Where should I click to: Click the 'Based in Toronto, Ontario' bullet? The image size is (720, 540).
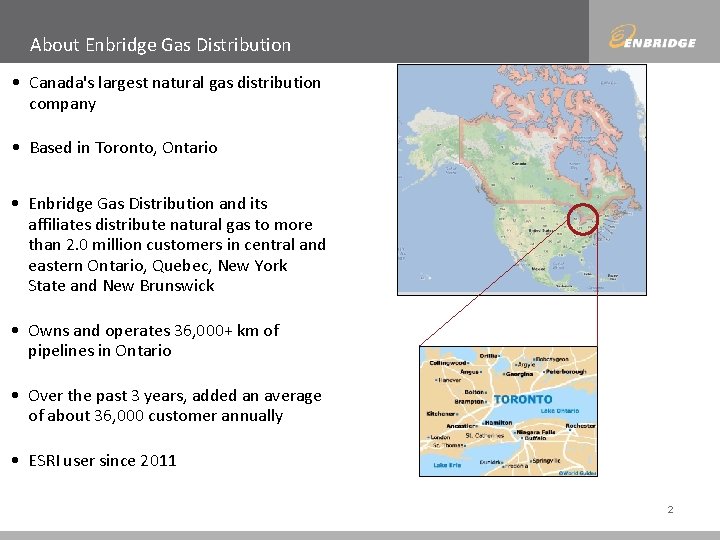point(124,148)
